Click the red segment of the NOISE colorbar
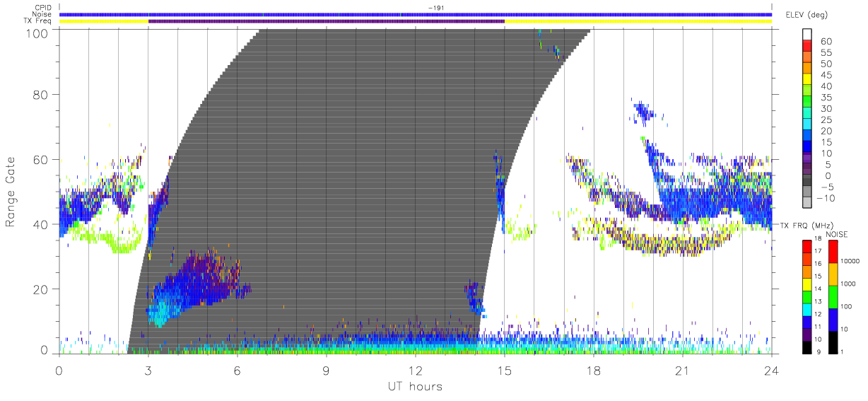The image size is (868, 401). 834,252
